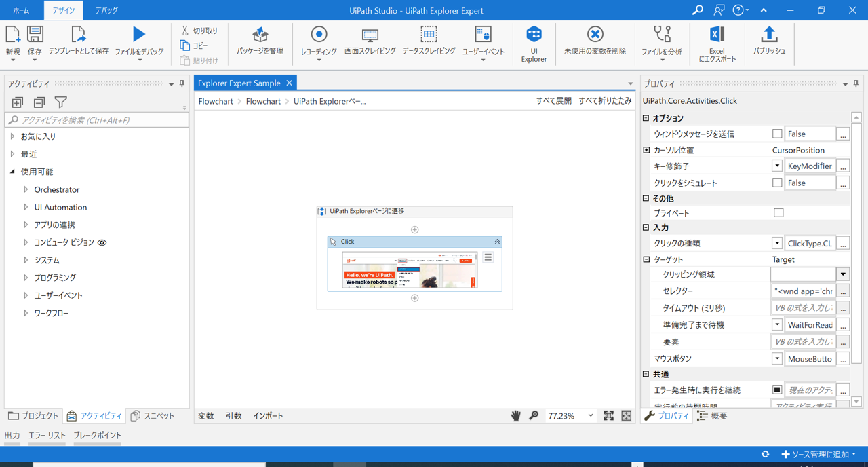Open the help question mark menu
This screenshot has height=467, width=868.
741,10
